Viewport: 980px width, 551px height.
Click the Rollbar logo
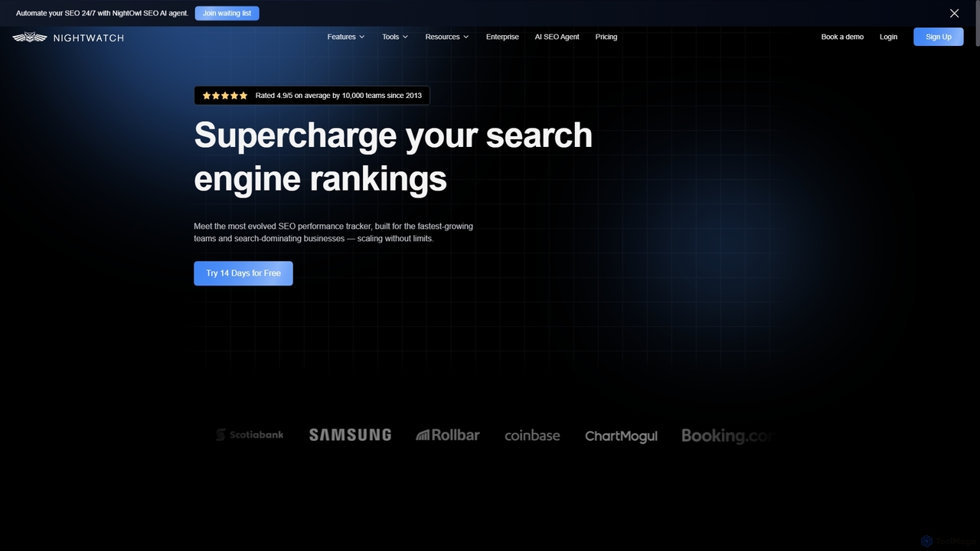tap(448, 435)
